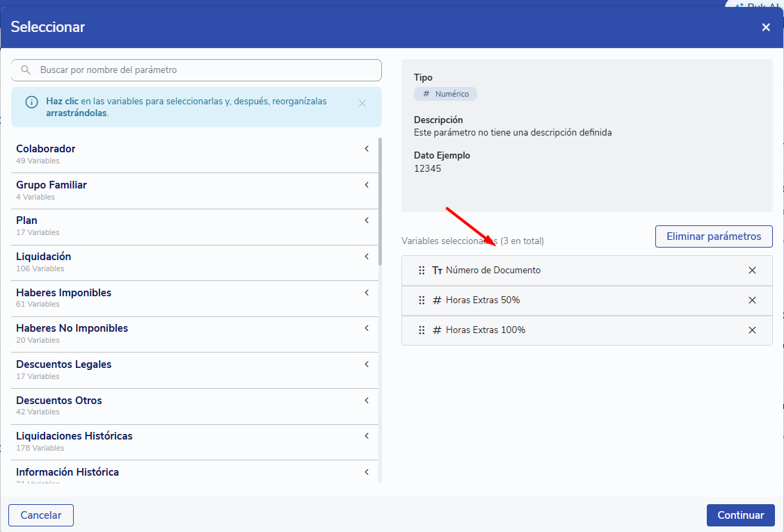Click the '49 Variables' count text

coord(38,161)
